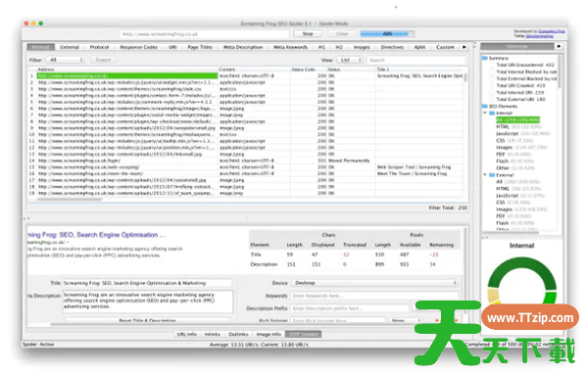This screenshot has height=372, width=588.
Task: Click the External folder icon in tree
Action: [492, 175]
